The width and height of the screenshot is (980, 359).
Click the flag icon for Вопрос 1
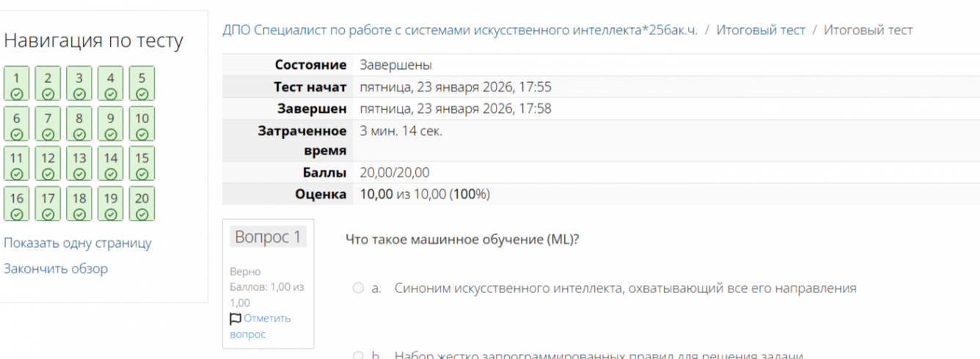tap(235, 319)
